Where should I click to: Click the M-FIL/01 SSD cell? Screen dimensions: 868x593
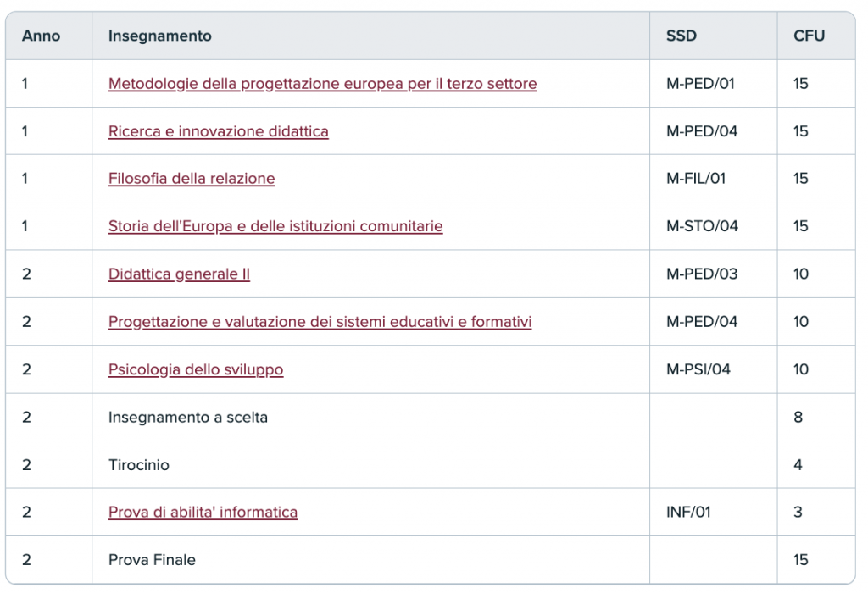coord(696,179)
